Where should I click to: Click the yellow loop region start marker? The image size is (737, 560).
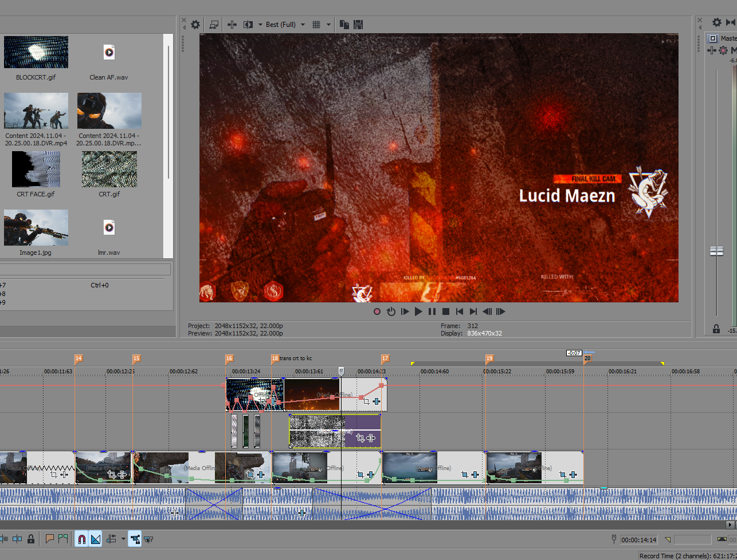pyautogui.click(x=412, y=364)
